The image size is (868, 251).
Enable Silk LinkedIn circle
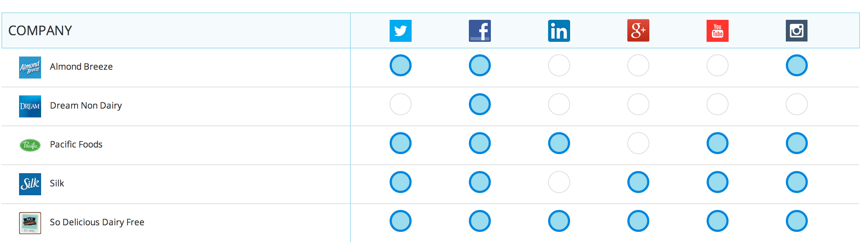tap(559, 182)
